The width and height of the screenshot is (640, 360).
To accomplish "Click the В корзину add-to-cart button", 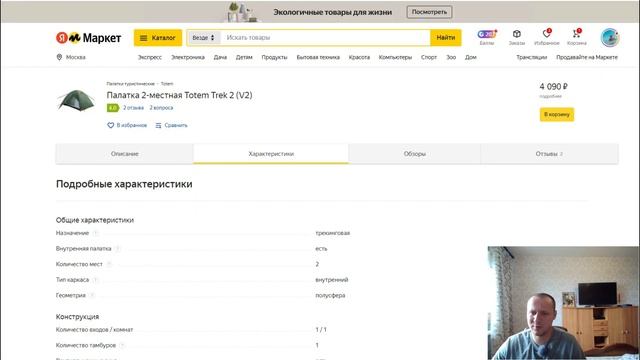I will [557, 114].
